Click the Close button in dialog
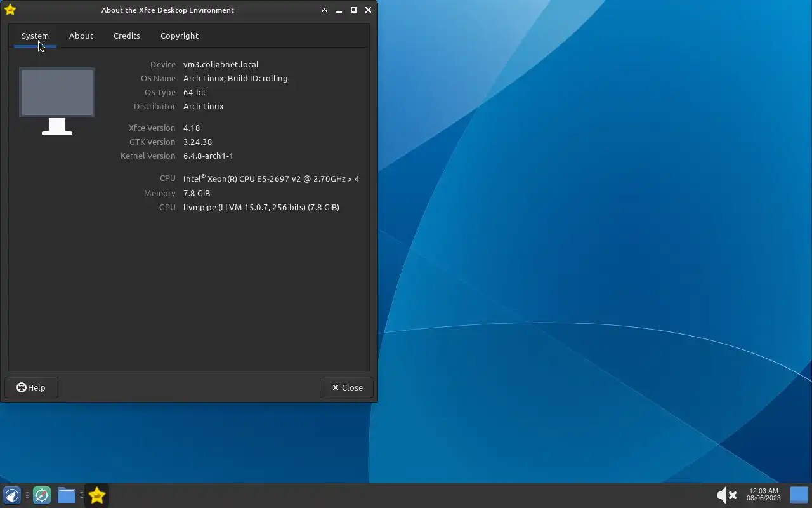 tap(347, 387)
